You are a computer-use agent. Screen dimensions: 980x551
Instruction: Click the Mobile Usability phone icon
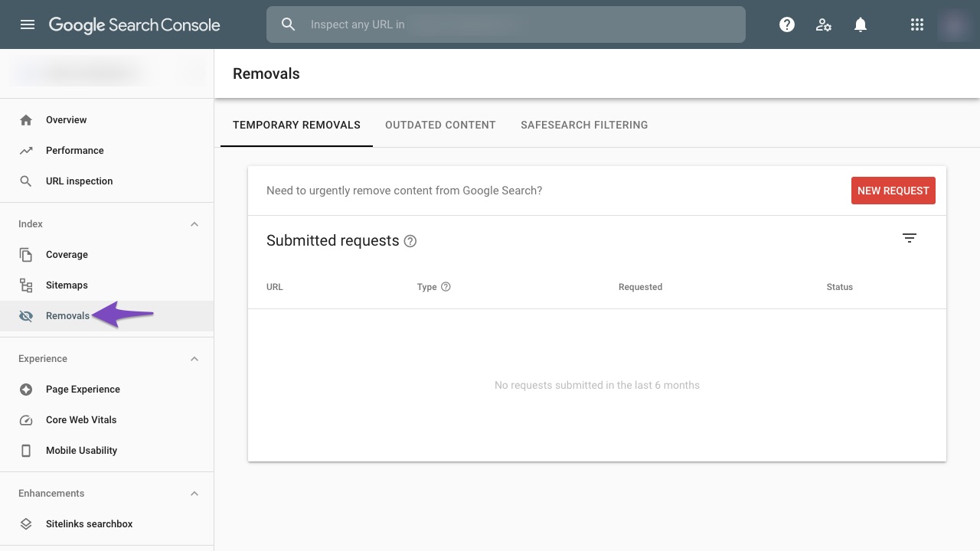pos(26,451)
